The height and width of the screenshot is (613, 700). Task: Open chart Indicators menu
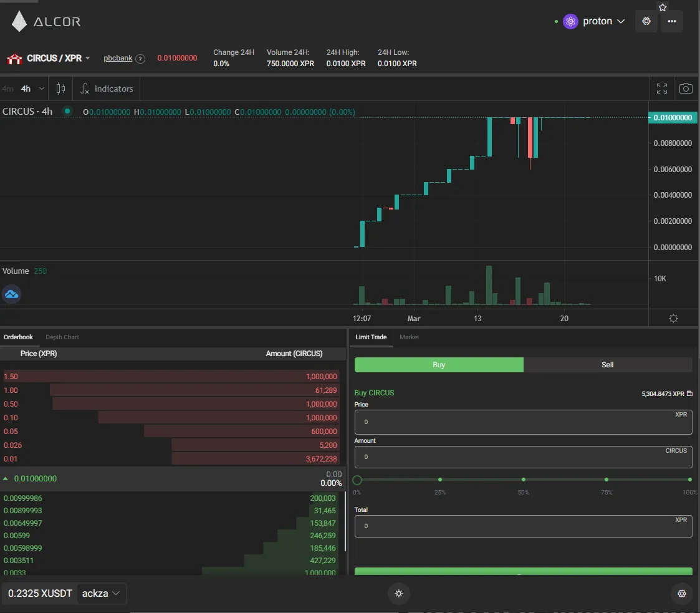pos(107,89)
